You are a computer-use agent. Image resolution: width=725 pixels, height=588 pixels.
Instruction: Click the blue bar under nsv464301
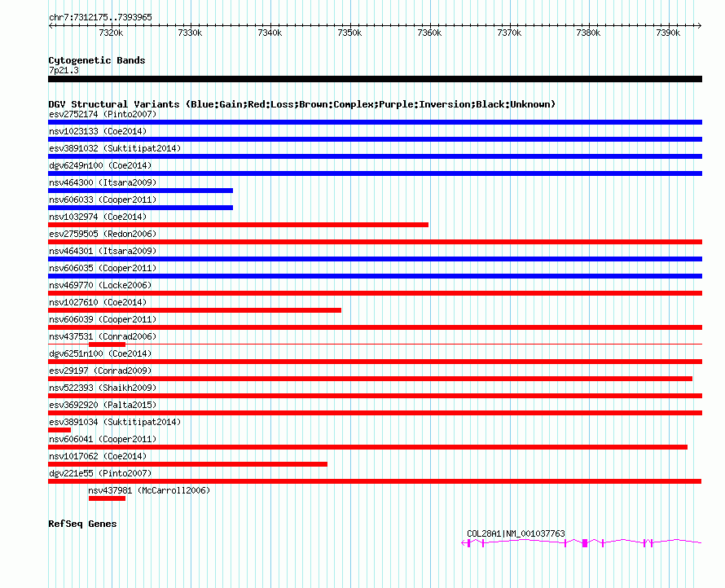pos(375,259)
